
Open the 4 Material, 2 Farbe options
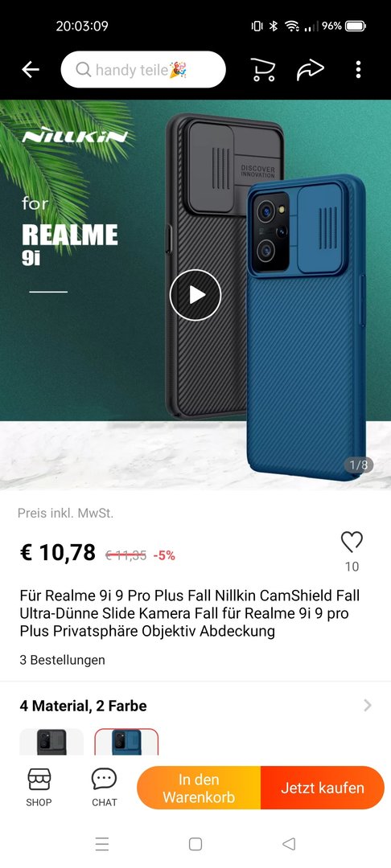195,706
